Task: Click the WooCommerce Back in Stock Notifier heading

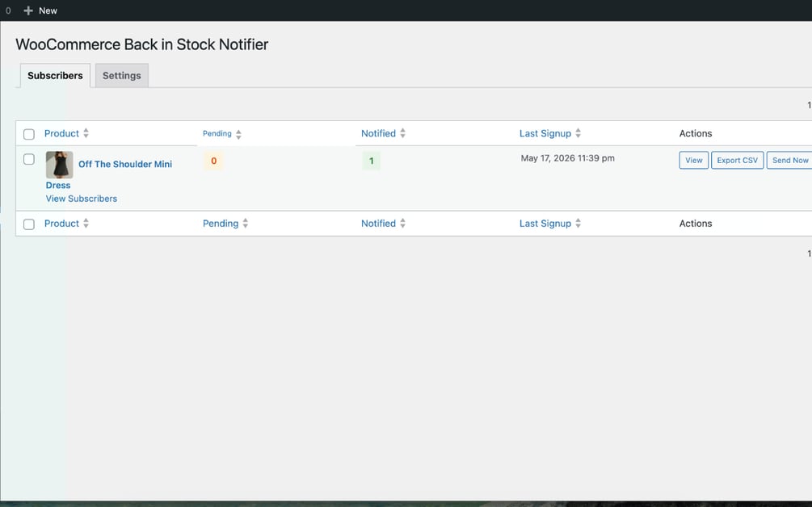Action: click(x=142, y=44)
